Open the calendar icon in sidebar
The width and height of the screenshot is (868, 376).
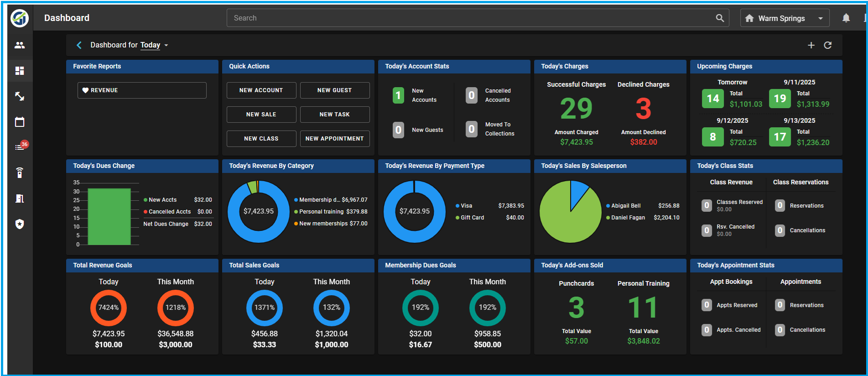pos(20,122)
